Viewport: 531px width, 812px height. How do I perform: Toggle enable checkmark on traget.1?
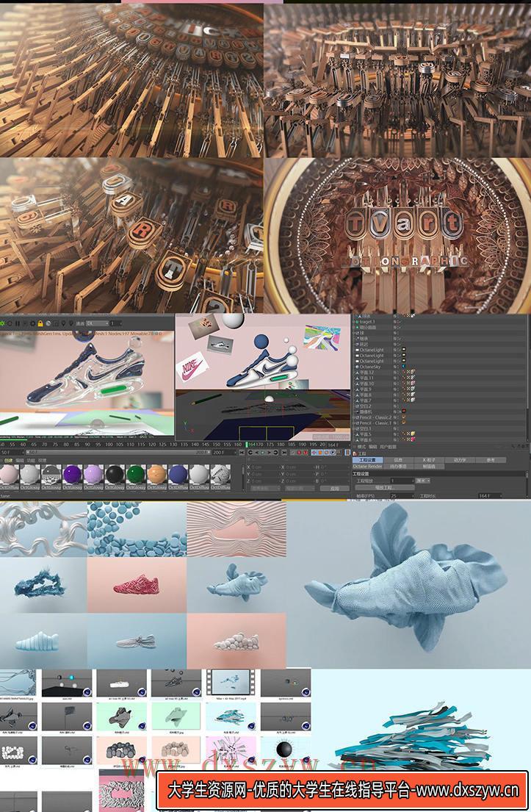tap(400, 322)
